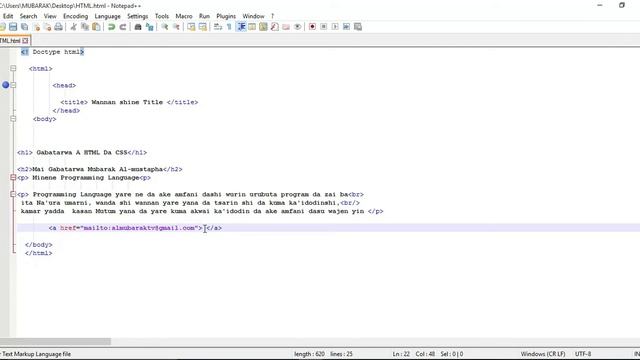This screenshot has width=640, height=360.
Task: Open the ? help menu
Action: coord(272,16)
